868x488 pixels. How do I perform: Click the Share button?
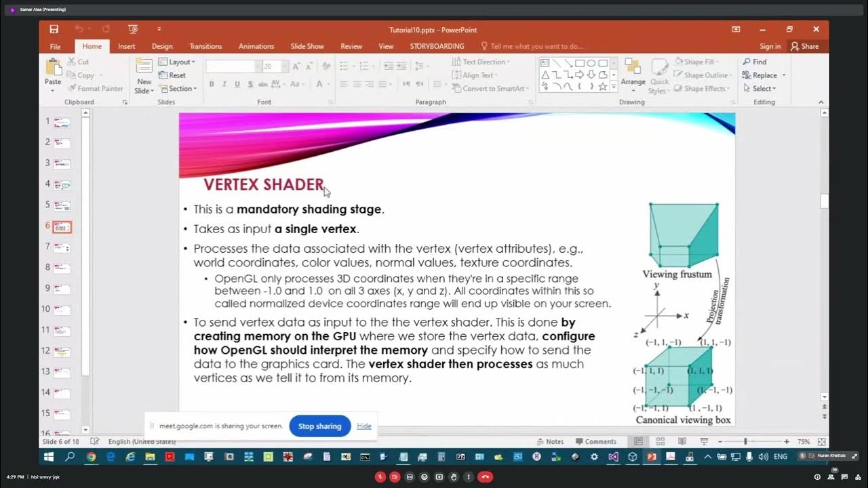804,46
